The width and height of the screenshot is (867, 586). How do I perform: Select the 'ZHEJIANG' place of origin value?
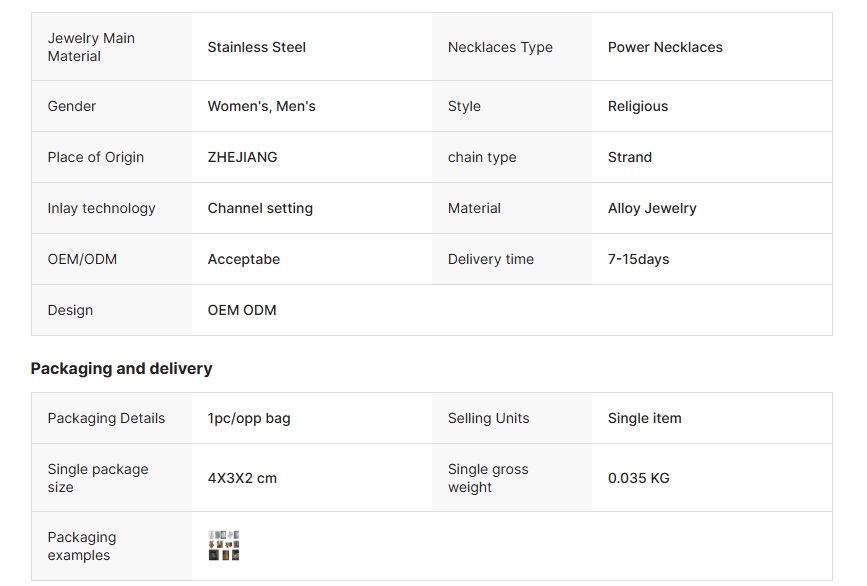(242, 157)
